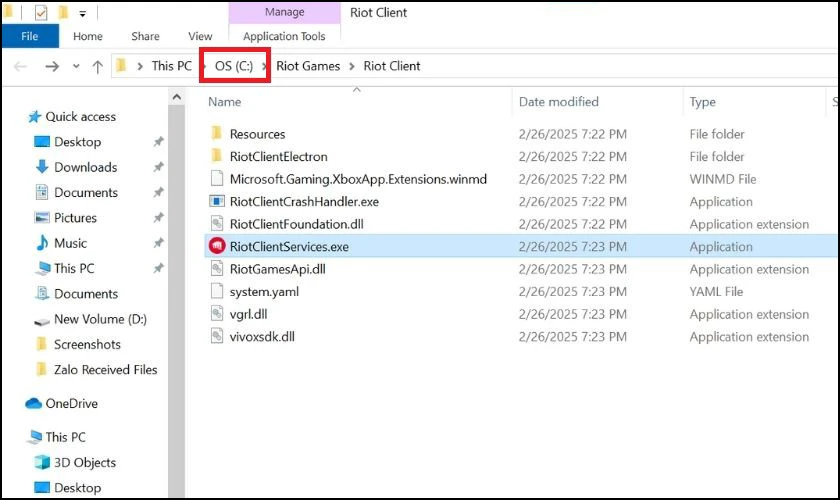The width and height of the screenshot is (840, 500).
Task: Click the pin icon beside Downloads
Action: [158, 167]
